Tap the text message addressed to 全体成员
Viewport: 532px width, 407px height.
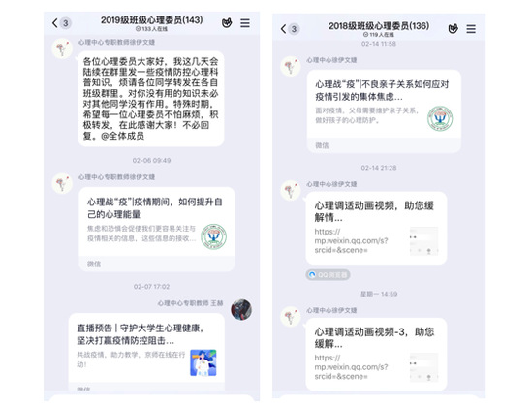[151, 99]
